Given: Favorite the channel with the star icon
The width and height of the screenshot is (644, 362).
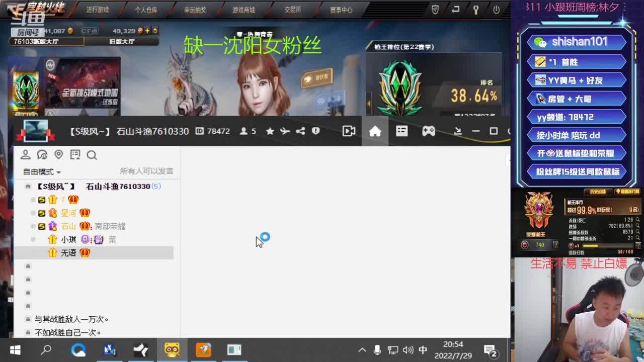Looking at the screenshot, I should pos(270,131).
